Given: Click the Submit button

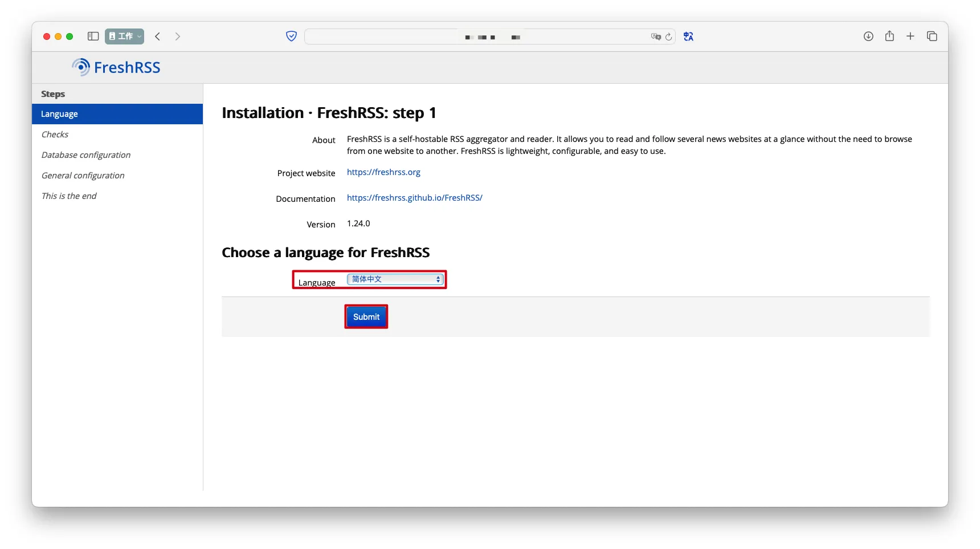Looking at the screenshot, I should pos(366,317).
